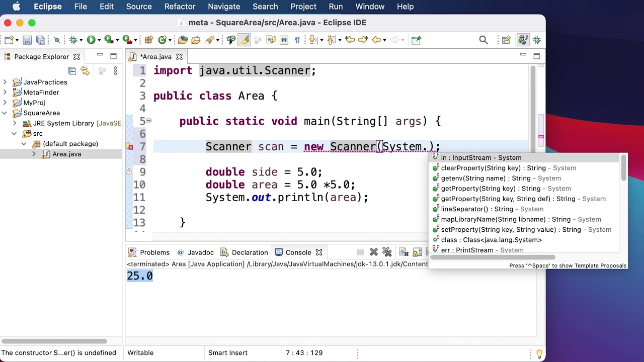Open the Back history dropdown arrow
The image size is (644, 362).
point(384,41)
